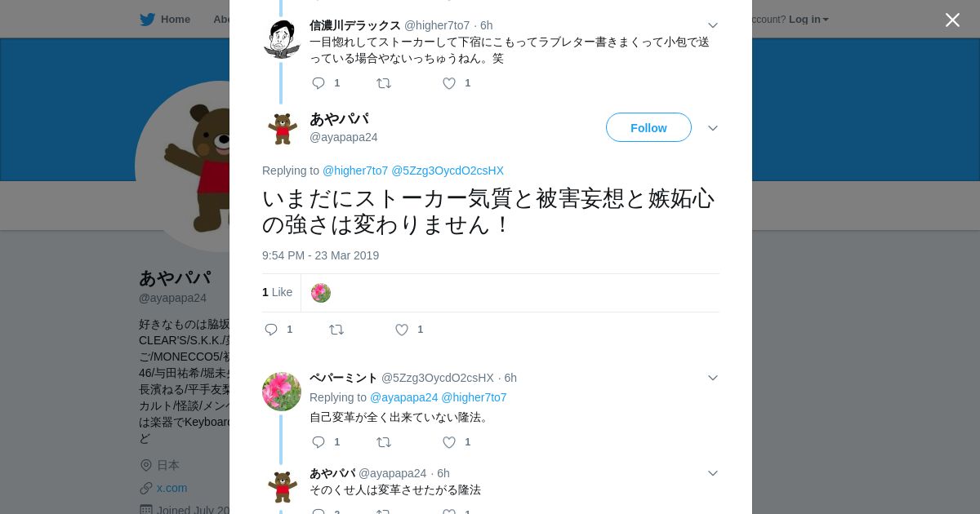The width and height of the screenshot is (980, 514).
Task: Open the x.com link in profile
Action: click(x=171, y=488)
